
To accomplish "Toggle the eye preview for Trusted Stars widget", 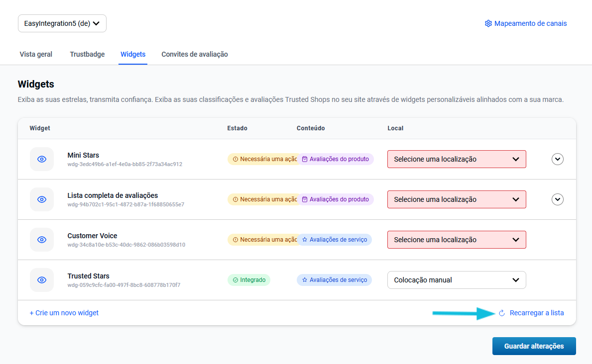I will [42, 280].
